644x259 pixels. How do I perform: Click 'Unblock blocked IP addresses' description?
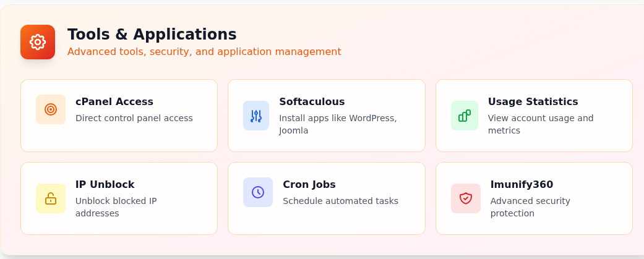pos(116,207)
